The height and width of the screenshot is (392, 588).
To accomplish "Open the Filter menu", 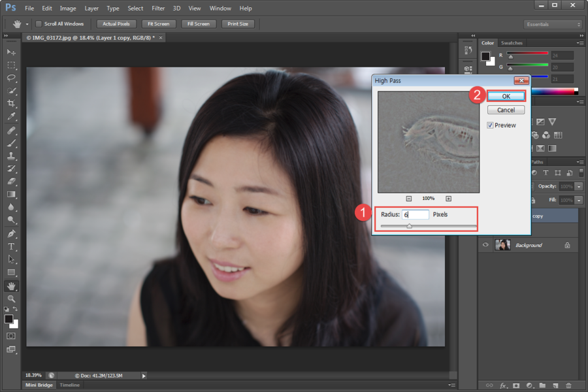I will pyautogui.click(x=158, y=8).
